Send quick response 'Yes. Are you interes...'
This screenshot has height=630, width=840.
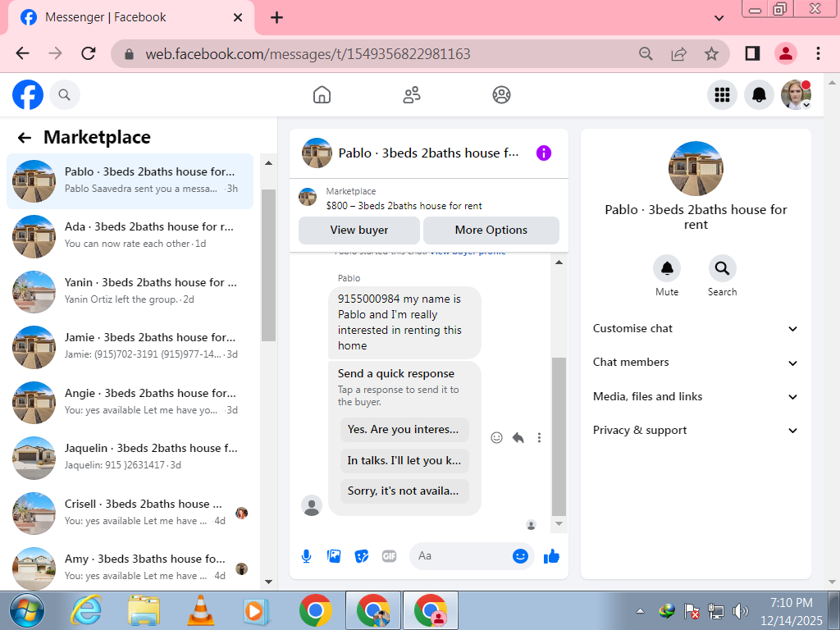point(404,430)
